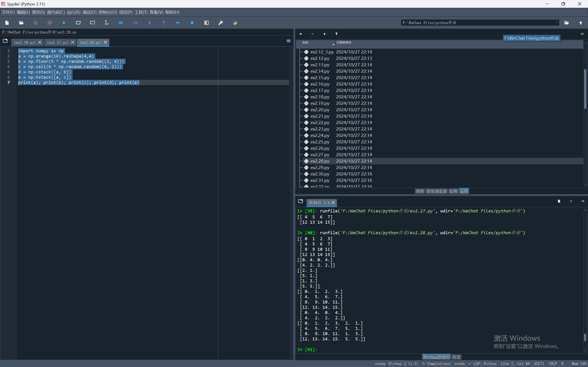Click the file filter funnel icon

[336, 34]
